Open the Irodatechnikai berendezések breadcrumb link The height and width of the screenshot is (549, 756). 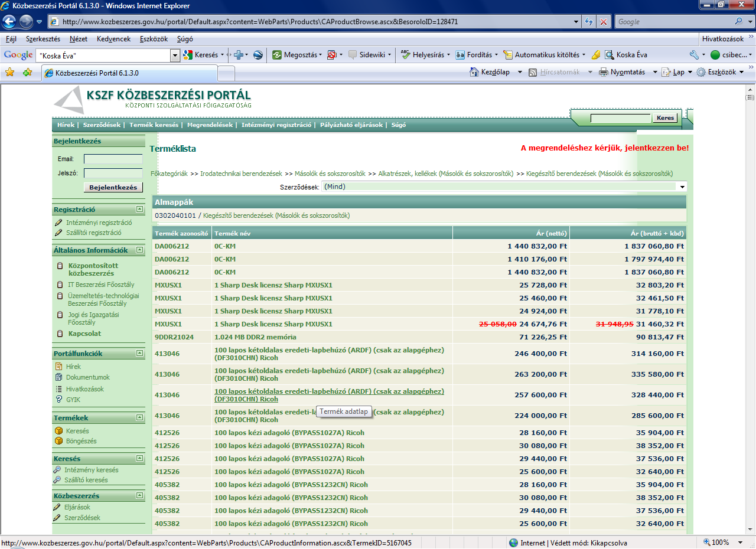click(x=241, y=174)
